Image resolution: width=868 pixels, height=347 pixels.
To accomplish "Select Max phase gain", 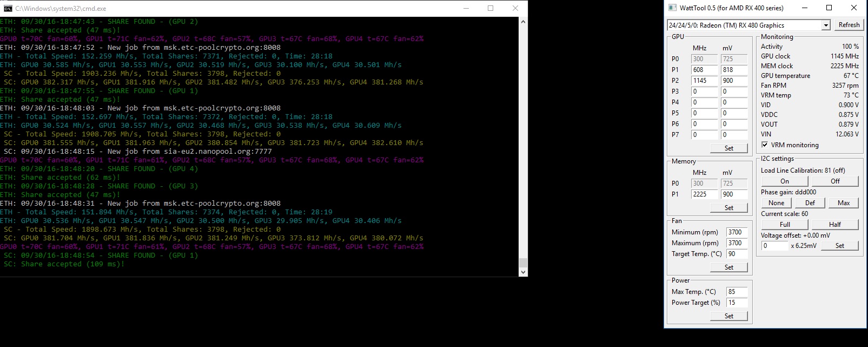I will (843, 203).
